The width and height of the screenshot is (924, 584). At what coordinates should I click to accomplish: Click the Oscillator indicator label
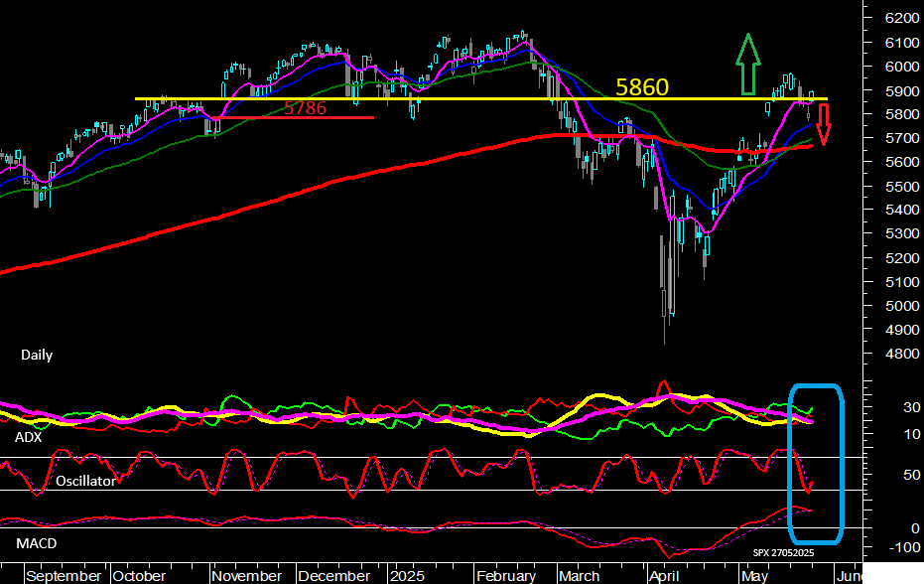pyautogui.click(x=86, y=482)
